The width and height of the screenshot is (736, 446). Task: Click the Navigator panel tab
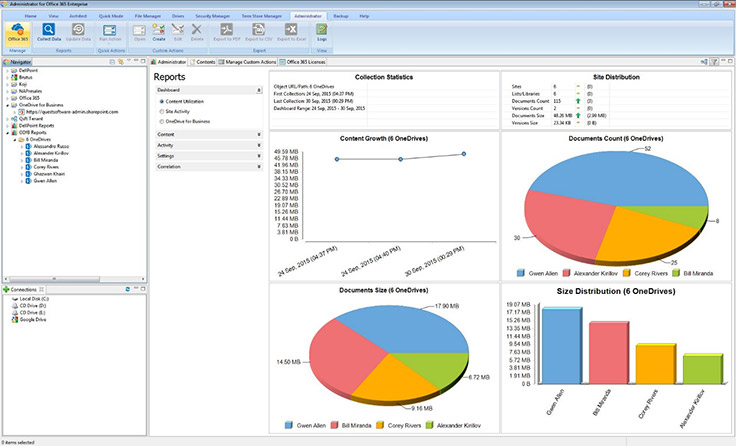[17, 62]
